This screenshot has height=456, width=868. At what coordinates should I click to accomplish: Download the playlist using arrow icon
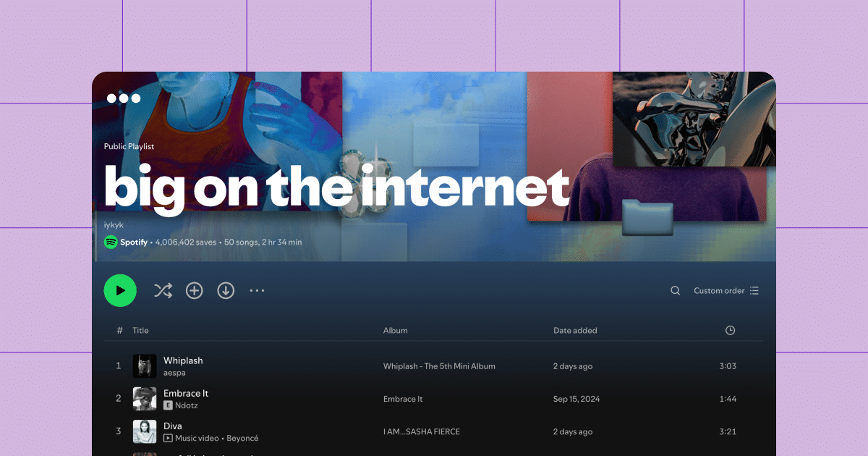click(226, 290)
